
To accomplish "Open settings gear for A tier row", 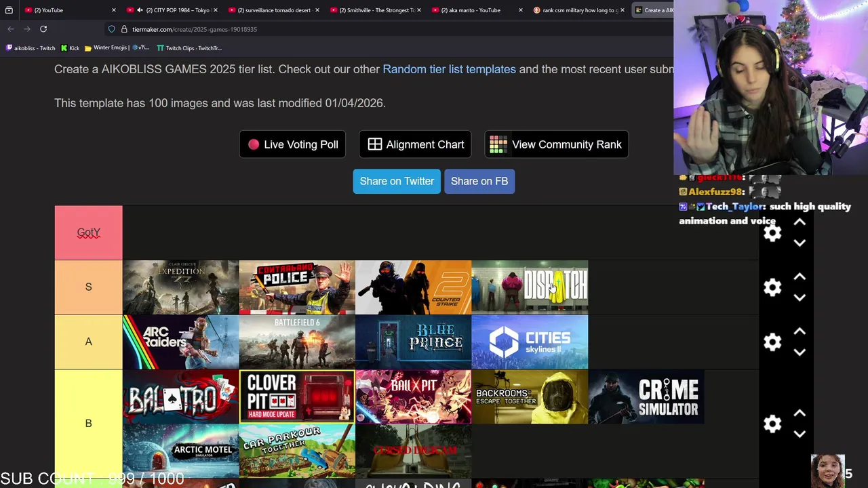I will coord(772,342).
